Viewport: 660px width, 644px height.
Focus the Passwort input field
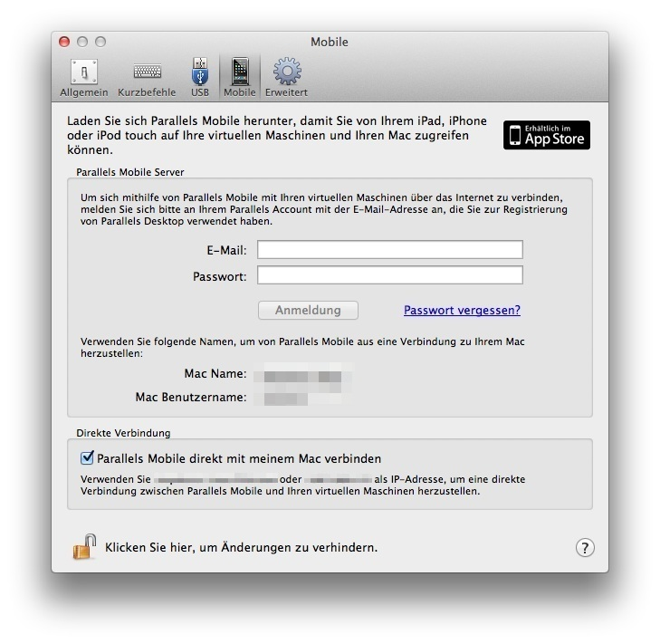tap(389, 275)
